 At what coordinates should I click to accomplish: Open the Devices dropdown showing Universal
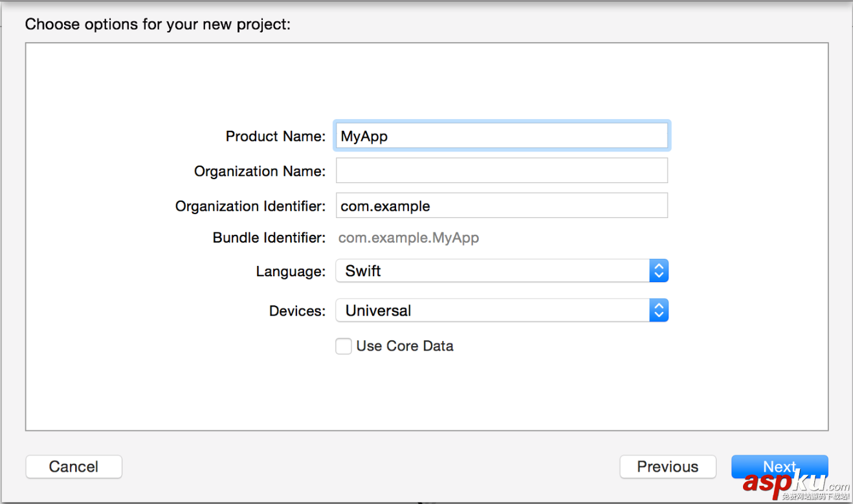pos(492,311)
